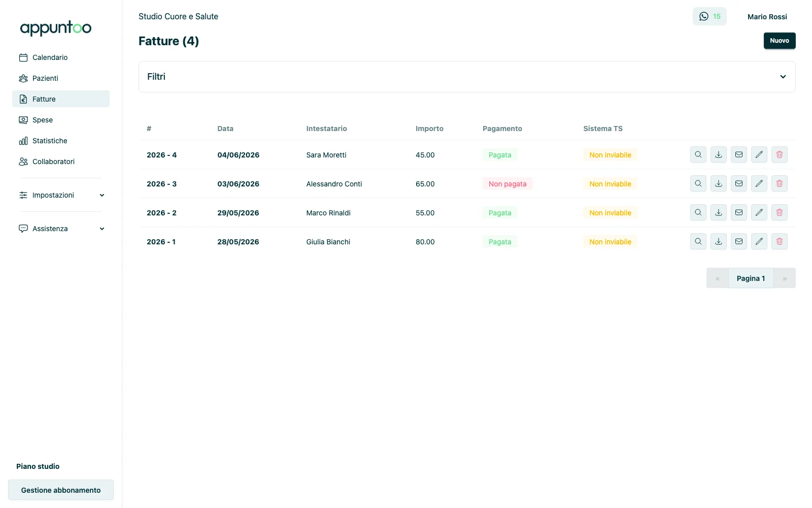
Task: Open WhatsApp messages counter showing 15
Action: (x=709, y=16)
